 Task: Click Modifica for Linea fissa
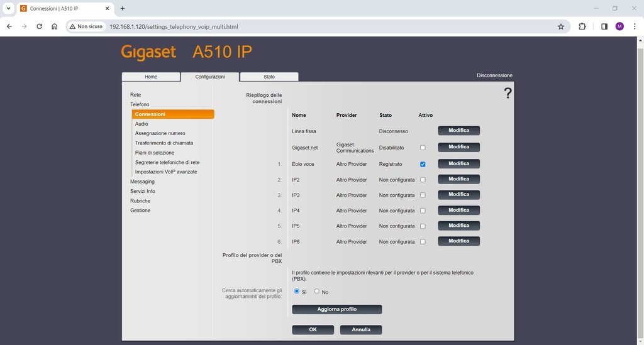pos(458,131)
